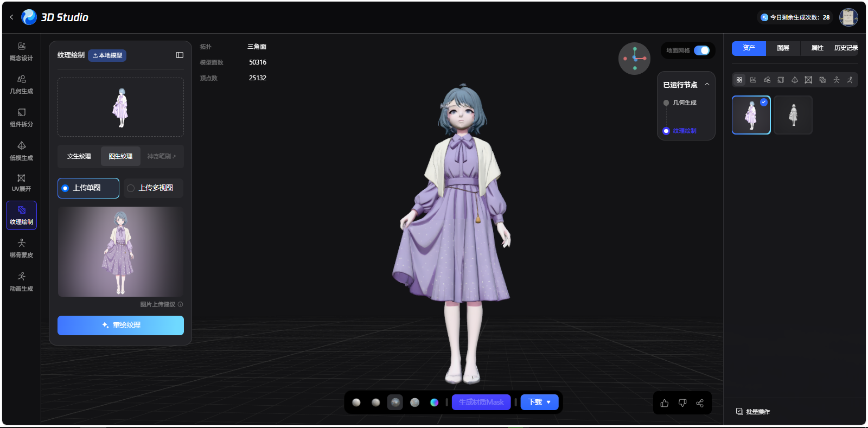
Task: Filter assets by UV unwrap icon
Action: 808,80
